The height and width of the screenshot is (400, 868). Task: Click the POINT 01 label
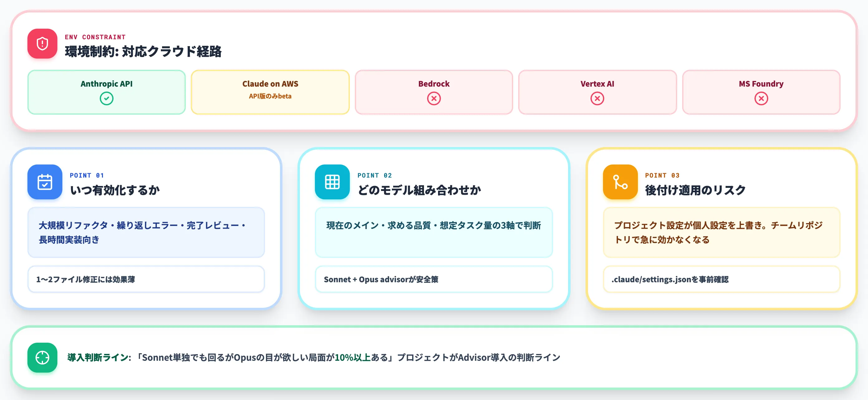tap(87, 175)
